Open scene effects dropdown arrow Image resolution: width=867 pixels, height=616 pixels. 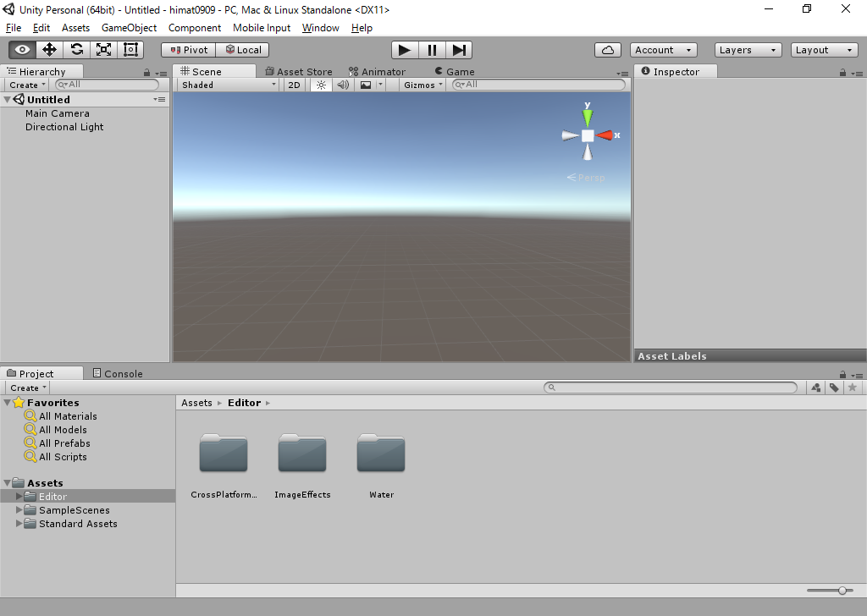pos(380,85)
